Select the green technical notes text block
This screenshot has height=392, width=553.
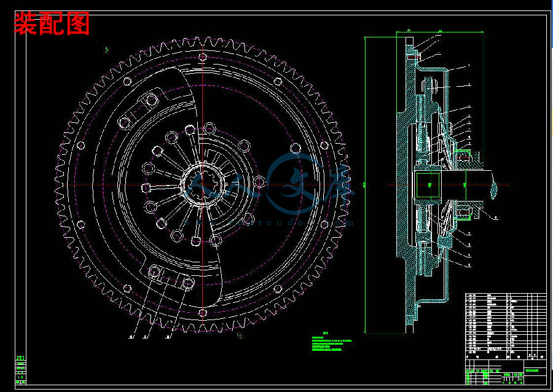coord(332,342)
